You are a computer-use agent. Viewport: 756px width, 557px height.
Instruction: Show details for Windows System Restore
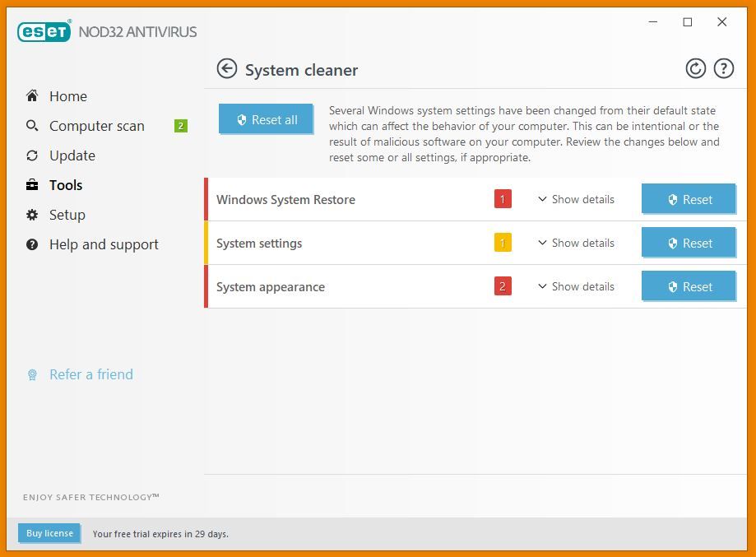pyautogui.click(x=576, y=199)
